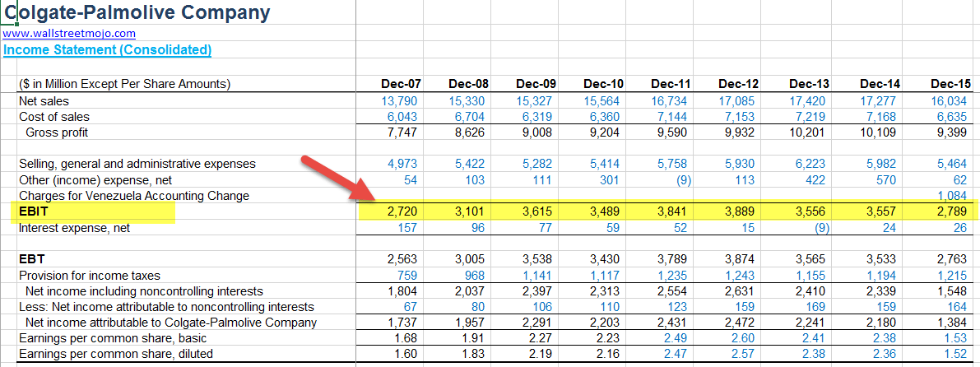Select the Dec-08 column header cell
Image resolution: width=980 pixels, height=367 pixels.
(x=469, y=84)
